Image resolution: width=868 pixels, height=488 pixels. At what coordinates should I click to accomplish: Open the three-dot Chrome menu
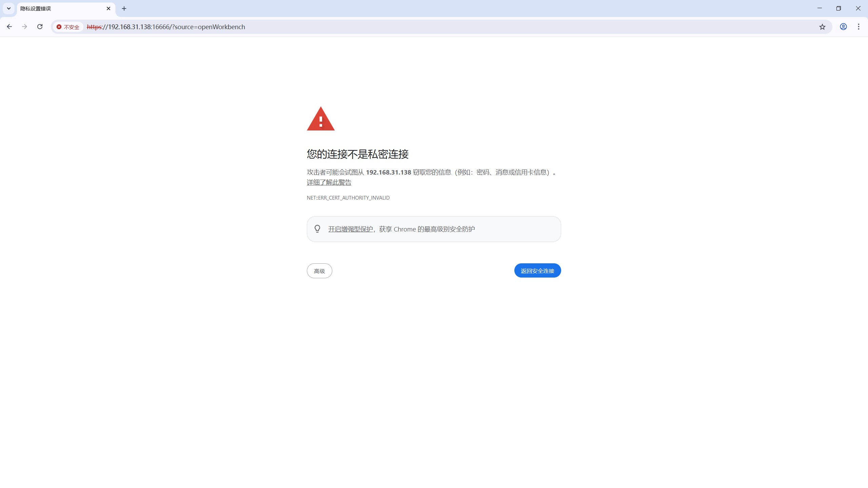859,27
